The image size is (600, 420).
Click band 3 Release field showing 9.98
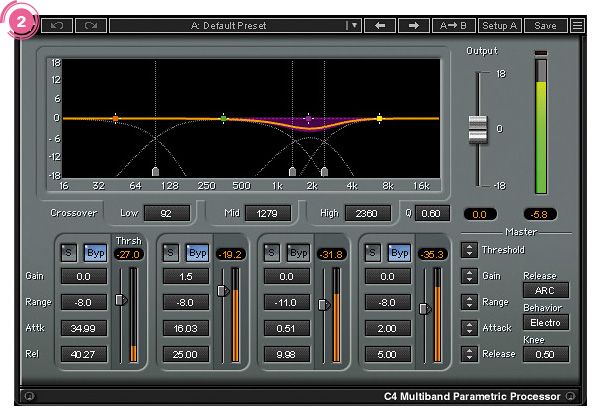287,354
